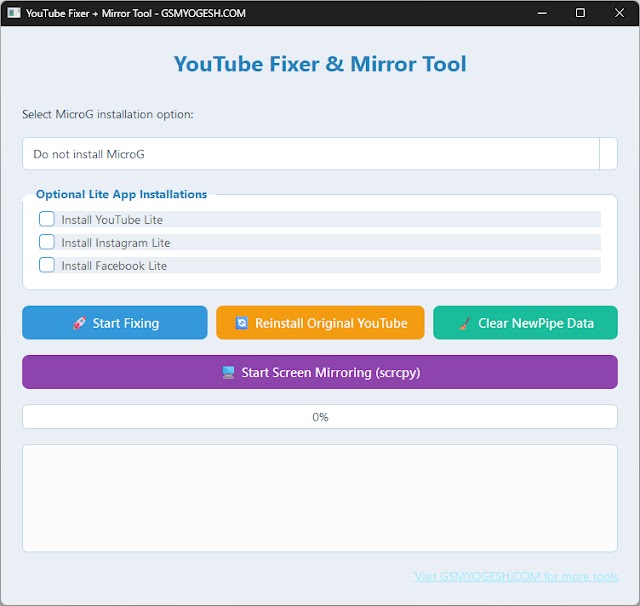The height and width of the screenshot is (606, 640).
Task: Click the 'YouTube Fixer & Mirror Tool' heading
Action: pyautogui.click(x=320, y=64)
